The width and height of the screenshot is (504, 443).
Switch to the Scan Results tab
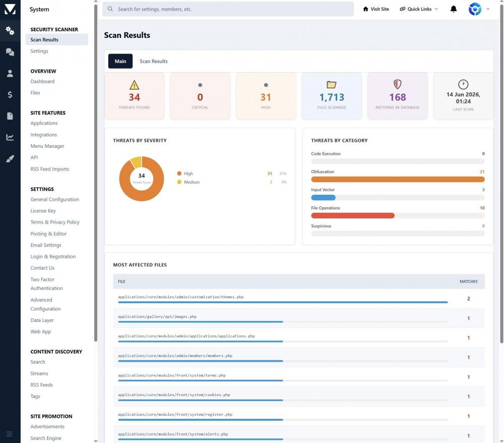click(154, 61)
